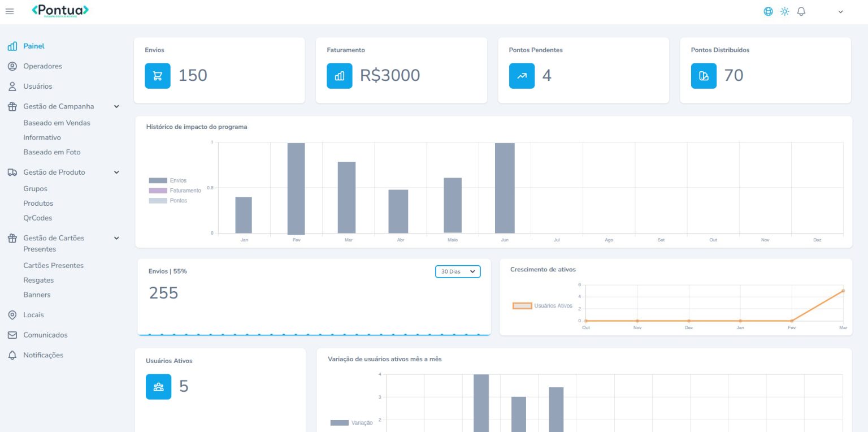
Task: Open Produtos submenu link
Action: 38,204
